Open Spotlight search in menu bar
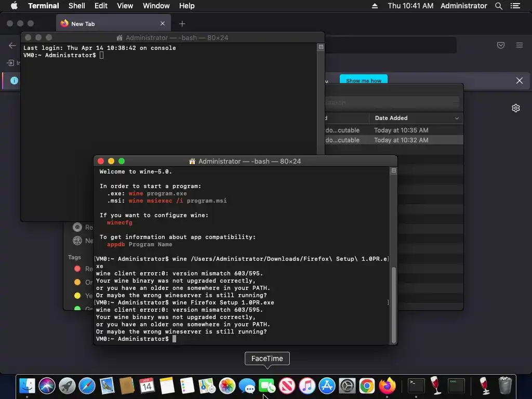 point(498,6)
